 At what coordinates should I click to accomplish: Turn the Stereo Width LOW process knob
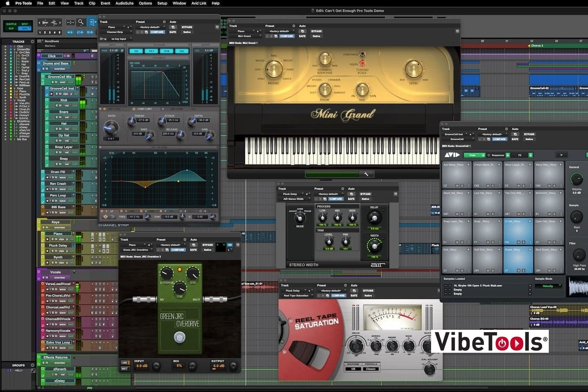(323, 218)
